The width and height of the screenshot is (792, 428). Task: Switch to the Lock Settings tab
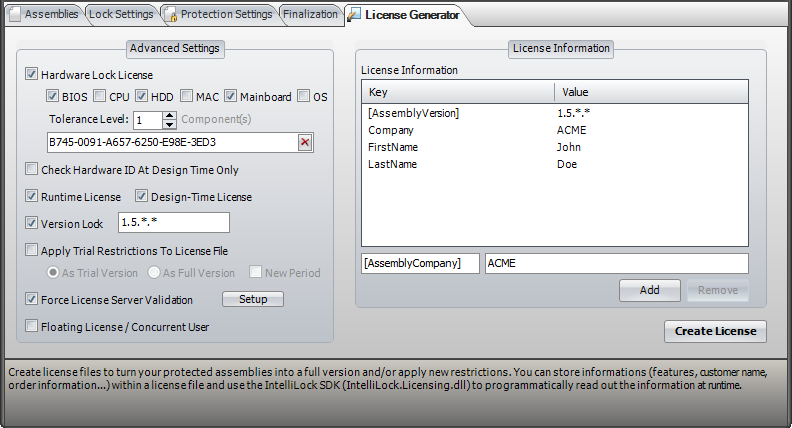pos(121,15)
